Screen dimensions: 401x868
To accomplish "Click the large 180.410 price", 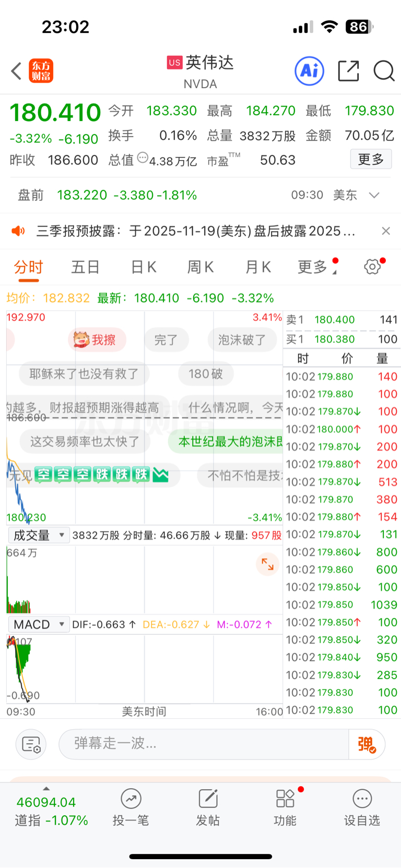I will (x=55, y=112).
